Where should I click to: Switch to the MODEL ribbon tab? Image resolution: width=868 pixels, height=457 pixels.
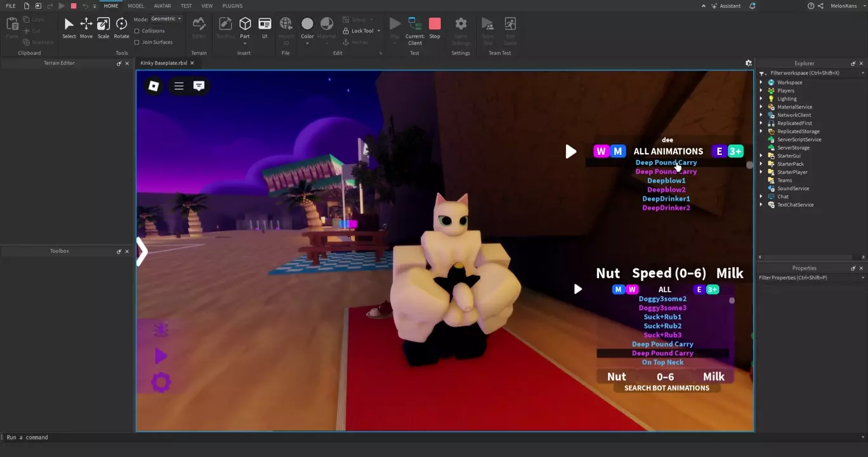coord(136,6)
